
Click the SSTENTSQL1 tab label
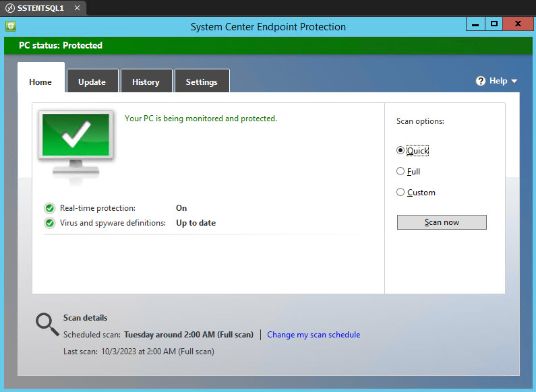coord(40,8)
